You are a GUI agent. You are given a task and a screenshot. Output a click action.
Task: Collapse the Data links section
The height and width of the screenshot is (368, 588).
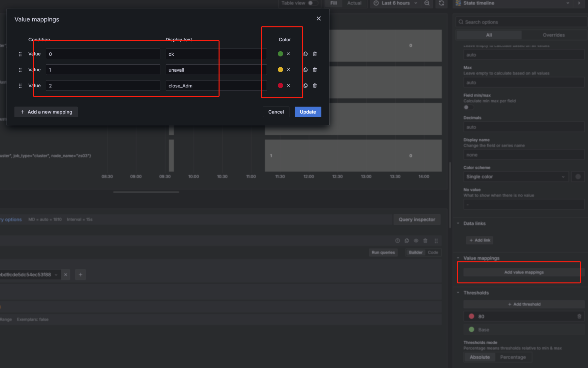[x=458, y=223]
